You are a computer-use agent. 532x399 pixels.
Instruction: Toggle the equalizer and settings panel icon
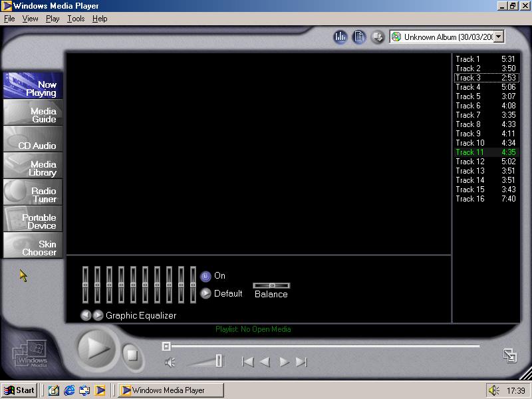click(340, 37)
